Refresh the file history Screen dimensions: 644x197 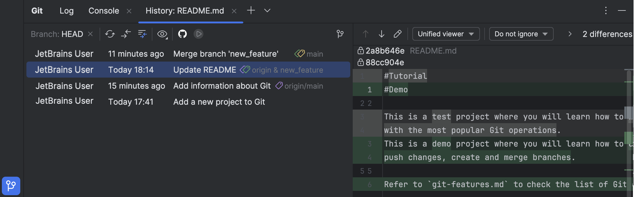(x=110, y=34)
